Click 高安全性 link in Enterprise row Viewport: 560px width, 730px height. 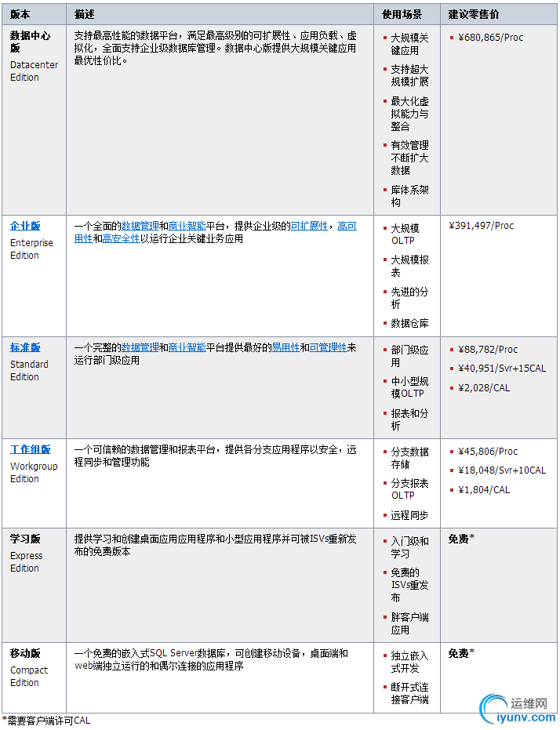121,239
